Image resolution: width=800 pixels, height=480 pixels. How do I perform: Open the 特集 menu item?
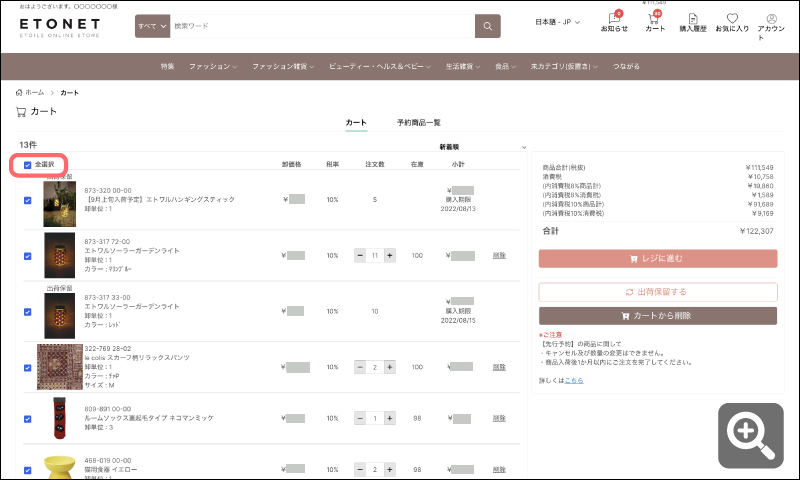click(x=167, y=66)
